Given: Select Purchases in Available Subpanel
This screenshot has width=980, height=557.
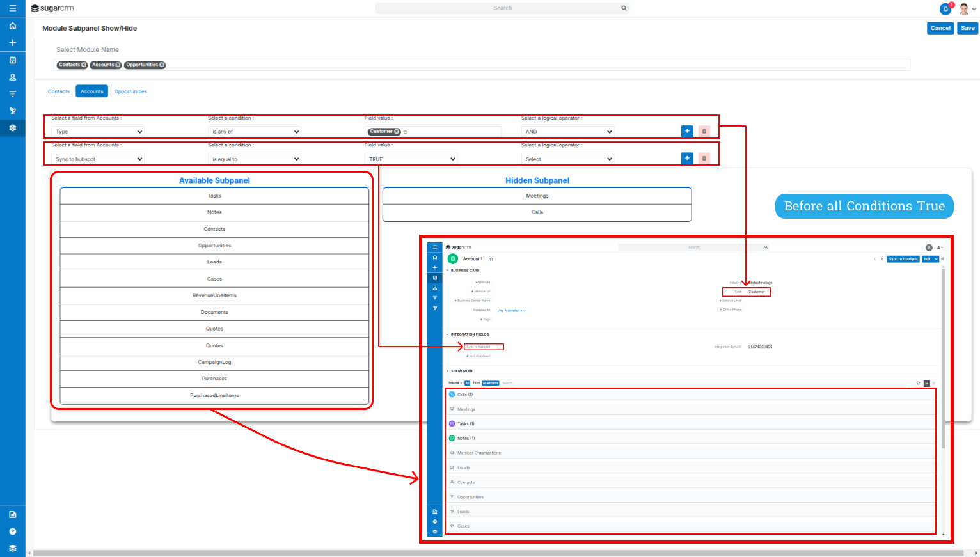Looking at the screenshot, I should point(214,379).
